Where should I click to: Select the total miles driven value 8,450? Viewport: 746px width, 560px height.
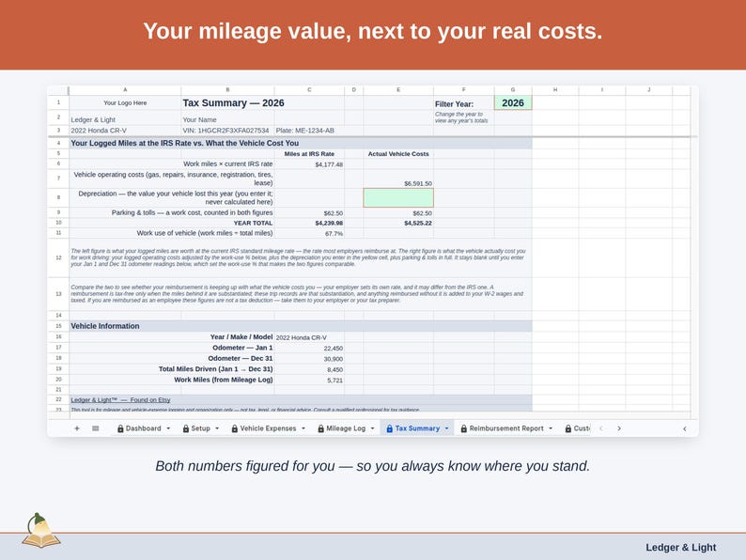[x=309, y=369]
